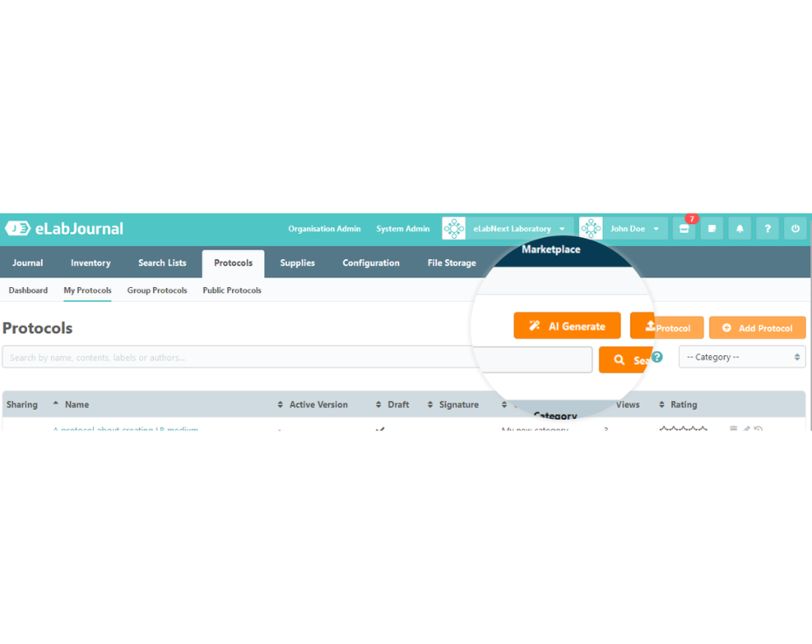The height and width of the screenshot is (644, 812).
Task: Switch to the Inventory tab
Action: [91, 263]
